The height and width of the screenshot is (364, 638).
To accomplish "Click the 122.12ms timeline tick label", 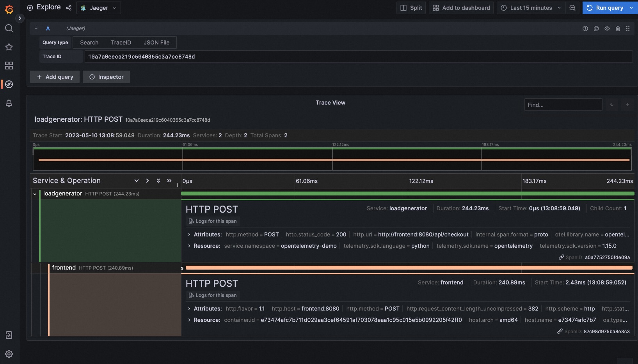I will tap(421, 181).
